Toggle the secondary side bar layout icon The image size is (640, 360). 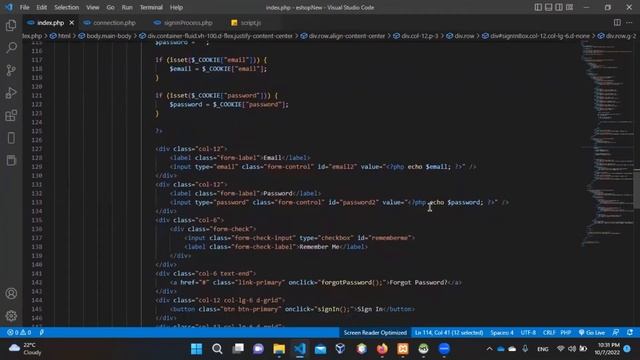[x=559, y=7]
